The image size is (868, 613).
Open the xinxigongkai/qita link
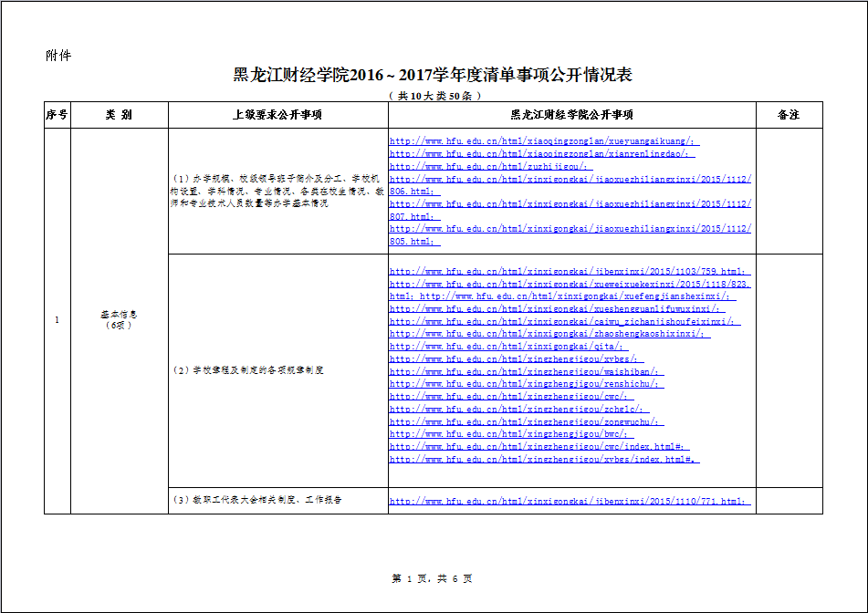click(x=508, y=347)
